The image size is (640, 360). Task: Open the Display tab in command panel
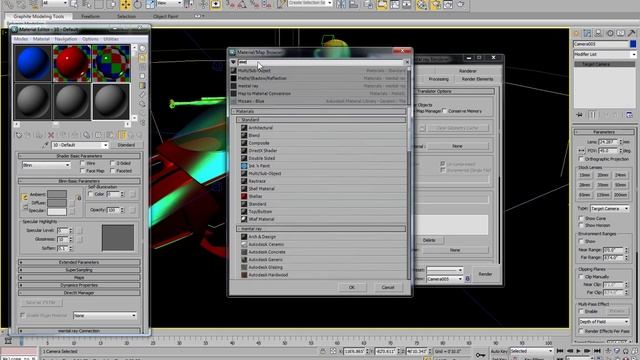pyautogui.click(x=621, y=33)
